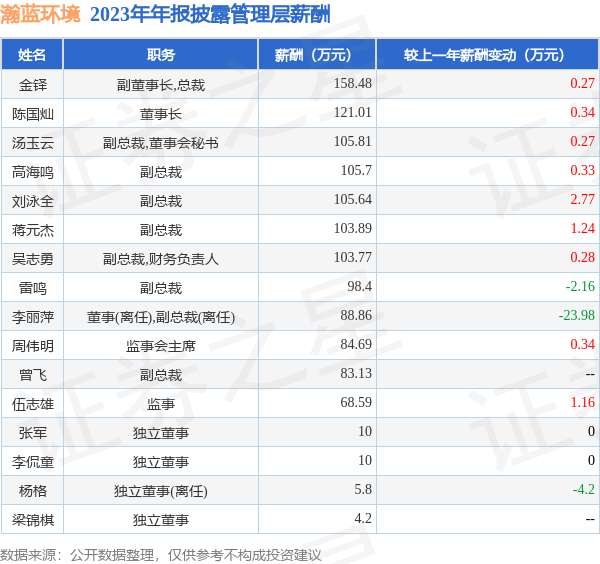This screenshot has height=564, width=600.
Task: Select the name 伍志雄
Action: [x=33, y=404]
